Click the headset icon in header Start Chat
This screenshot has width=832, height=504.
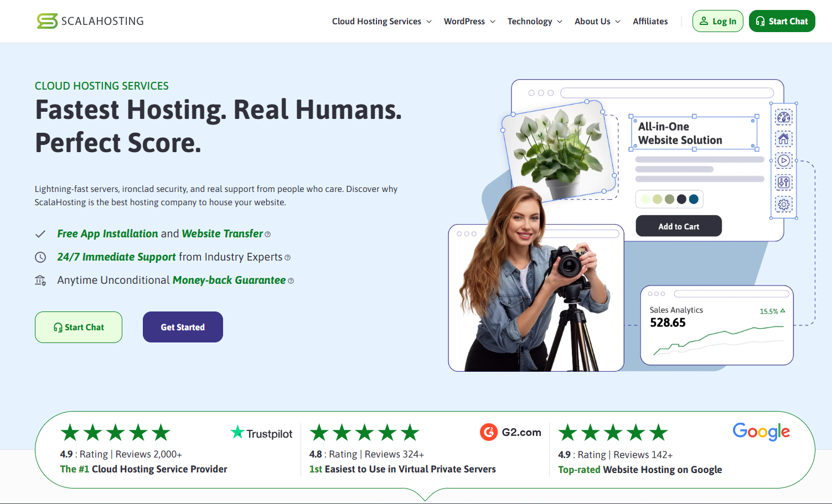pyautogui.click(x=760, y=21)
